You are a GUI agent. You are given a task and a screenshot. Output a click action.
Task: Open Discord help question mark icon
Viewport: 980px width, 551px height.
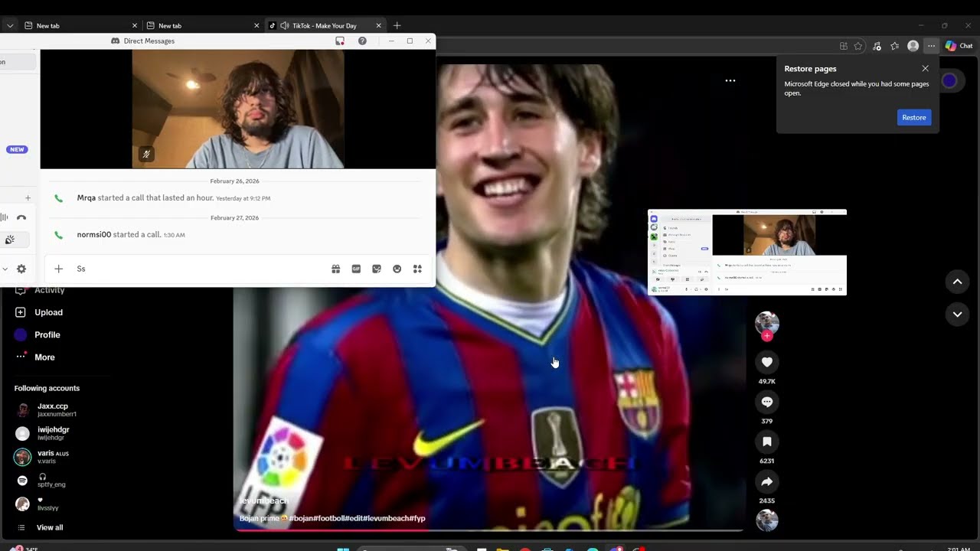pos(362,41)
